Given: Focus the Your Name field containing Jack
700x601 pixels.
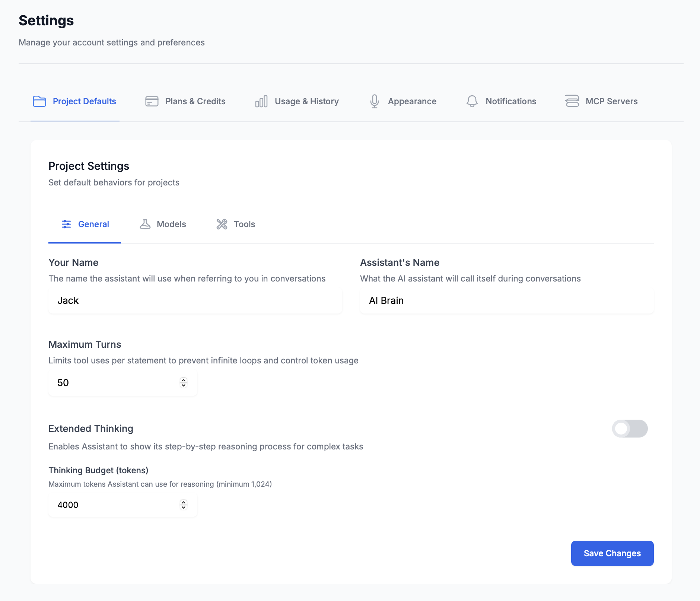Looking at the screenshot, I should pos(195,300).
